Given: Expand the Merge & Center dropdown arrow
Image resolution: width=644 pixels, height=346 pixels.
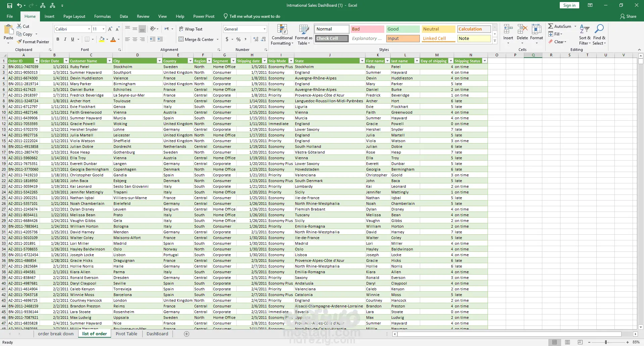Looking at the screenshot, I should [217, 40].
